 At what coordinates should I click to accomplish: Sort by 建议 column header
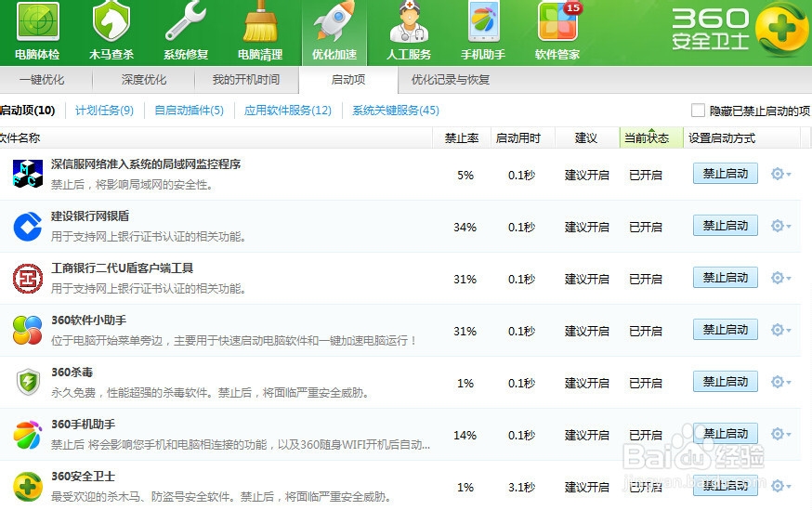coord(587,137)
